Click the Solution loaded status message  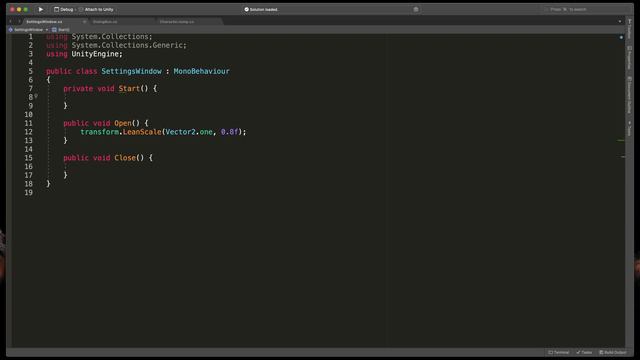click(261, 9)
